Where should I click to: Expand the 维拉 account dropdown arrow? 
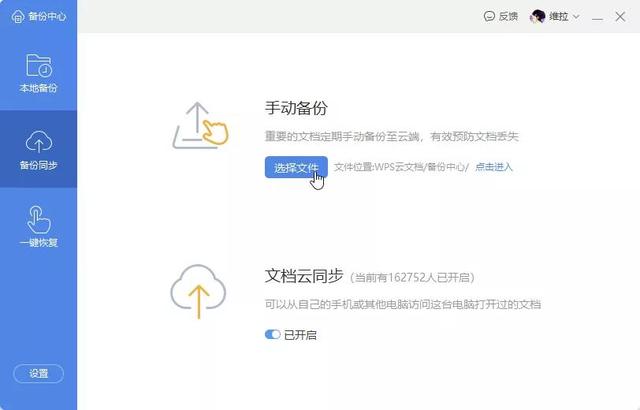576,17
